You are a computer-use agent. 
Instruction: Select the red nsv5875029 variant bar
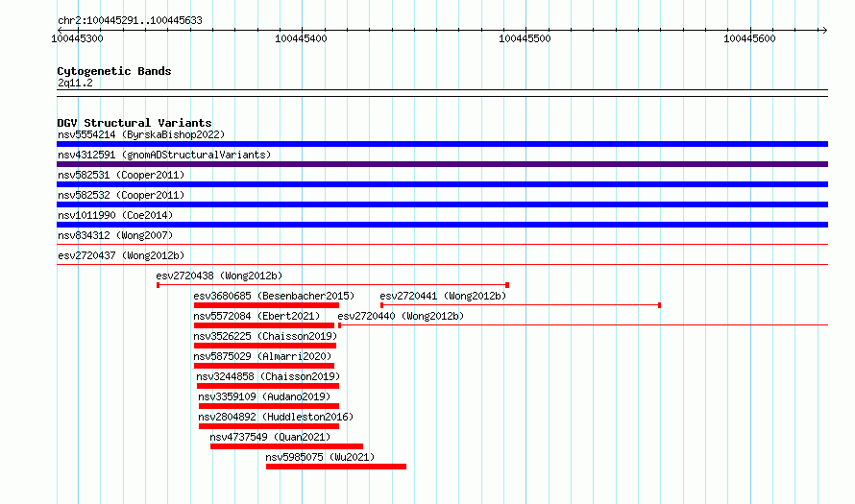(x=264, y=366)
